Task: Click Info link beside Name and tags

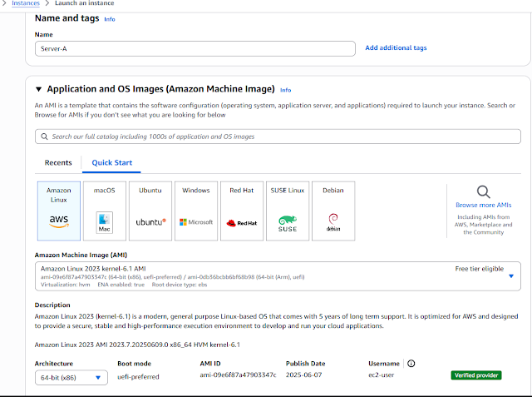Action: point(110,18)
